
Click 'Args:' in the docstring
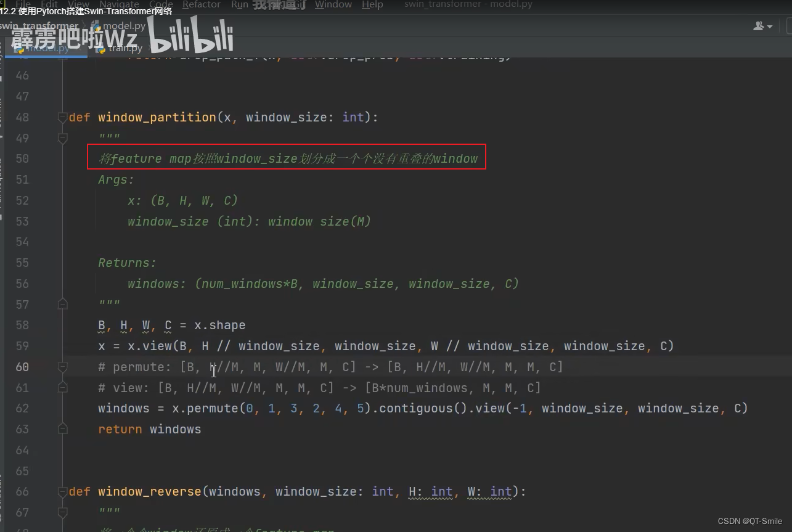(116, 179)
